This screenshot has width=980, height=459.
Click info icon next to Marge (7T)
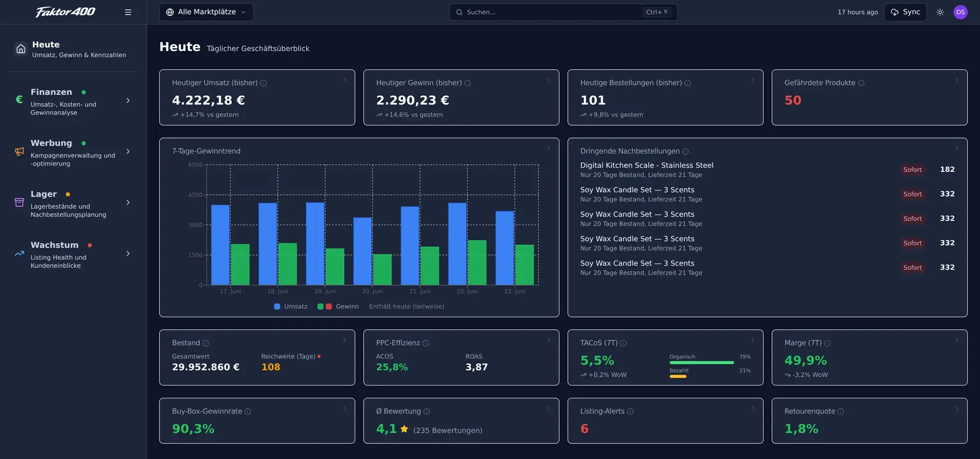pos(827,343)
